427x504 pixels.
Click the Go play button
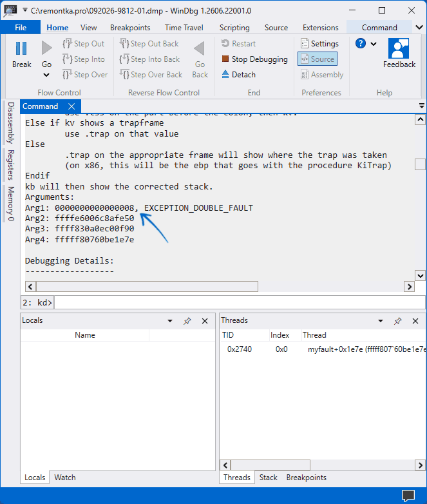[46, 48]
